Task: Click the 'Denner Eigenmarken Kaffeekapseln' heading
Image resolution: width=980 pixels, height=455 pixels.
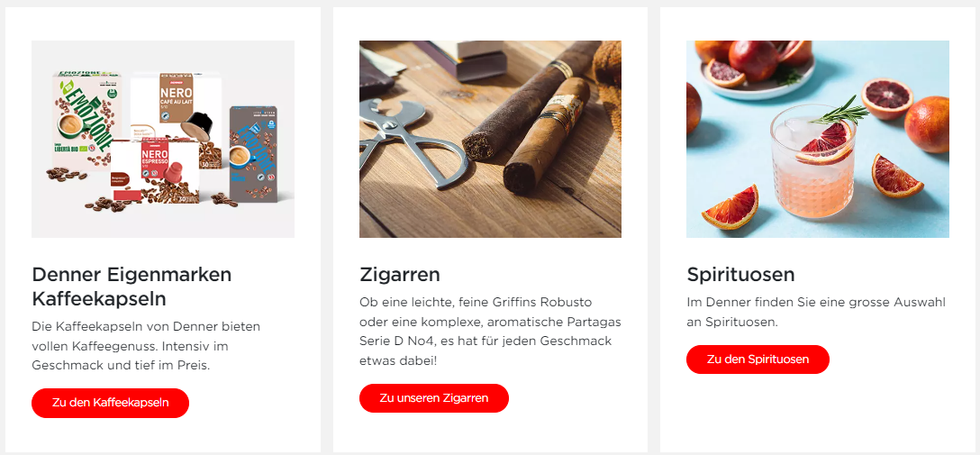Action: [x=132, y=287]
